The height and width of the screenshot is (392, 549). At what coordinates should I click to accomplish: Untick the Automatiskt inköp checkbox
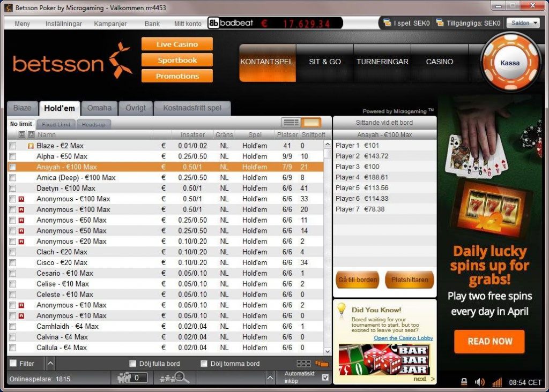pyautogui.click(x=325, y=378)
